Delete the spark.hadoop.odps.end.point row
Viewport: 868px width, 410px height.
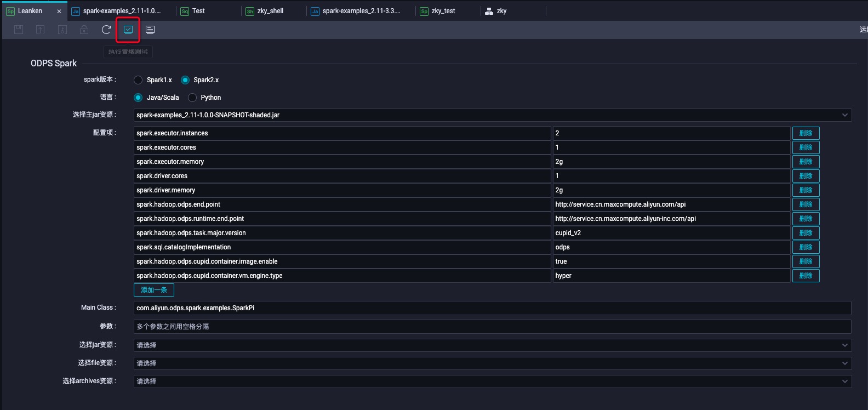(x=806, y=204)
